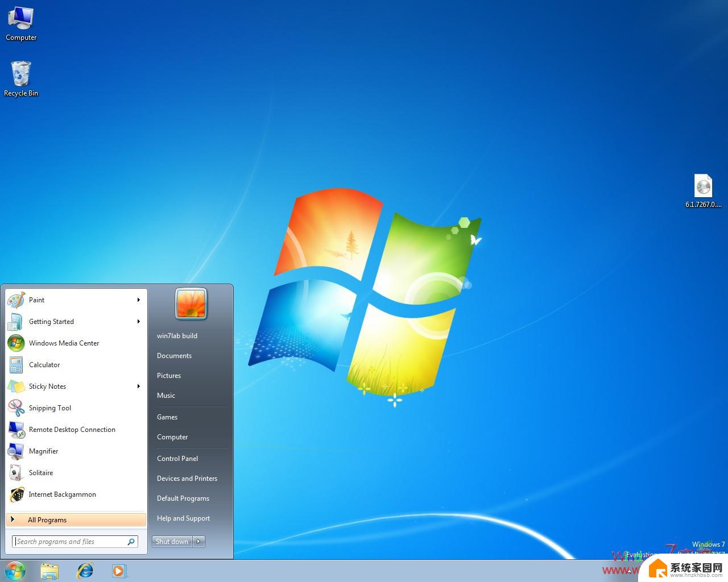Launch Internet Explorer from the taskbar
Image resolution: width=728 pixels, height=582 pixels.
[85, 571]
